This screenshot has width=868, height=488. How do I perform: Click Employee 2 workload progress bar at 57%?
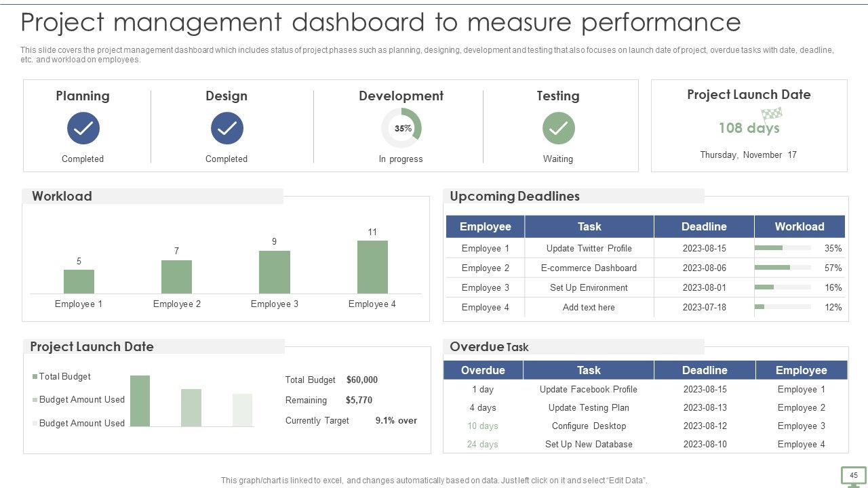[783, 268]
